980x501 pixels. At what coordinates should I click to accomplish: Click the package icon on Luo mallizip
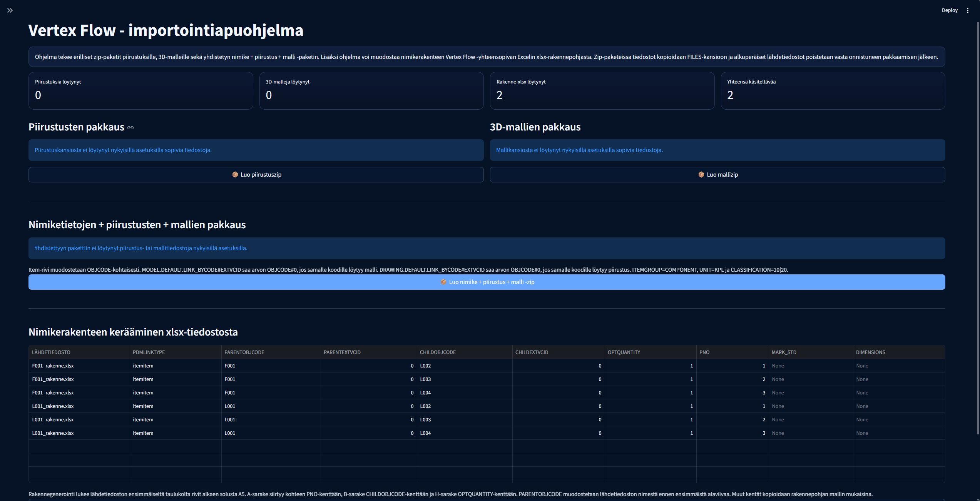point(701,175)
